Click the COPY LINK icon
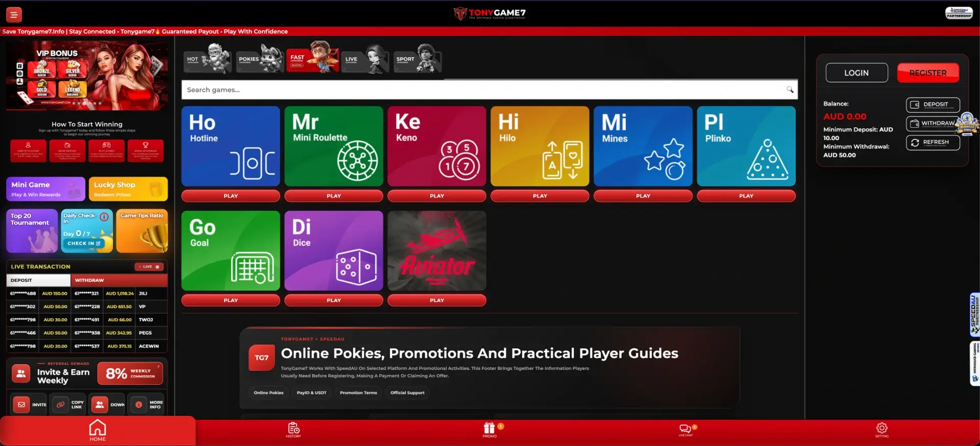This screenshot has width=980, height=446. click(60, 405)
